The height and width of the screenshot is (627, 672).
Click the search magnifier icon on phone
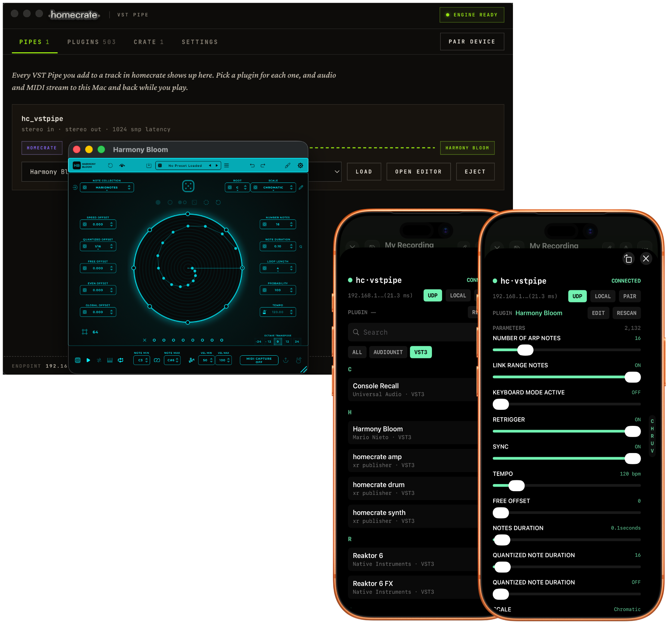coord(356,332)
